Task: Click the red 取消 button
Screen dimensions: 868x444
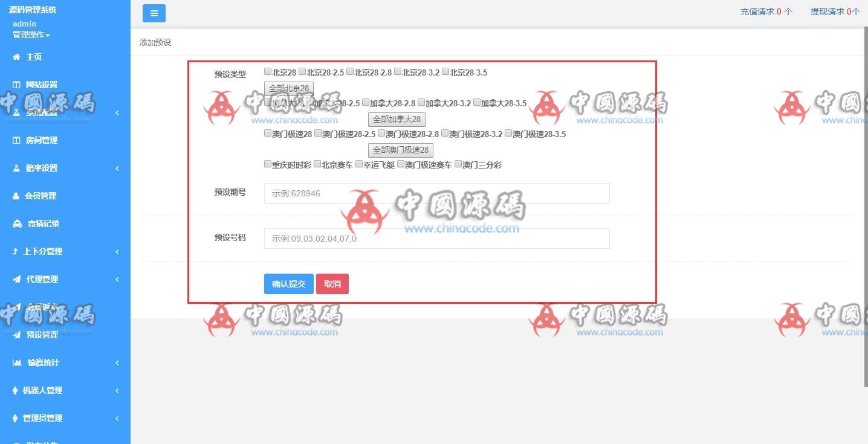Action: pos(332,284)
